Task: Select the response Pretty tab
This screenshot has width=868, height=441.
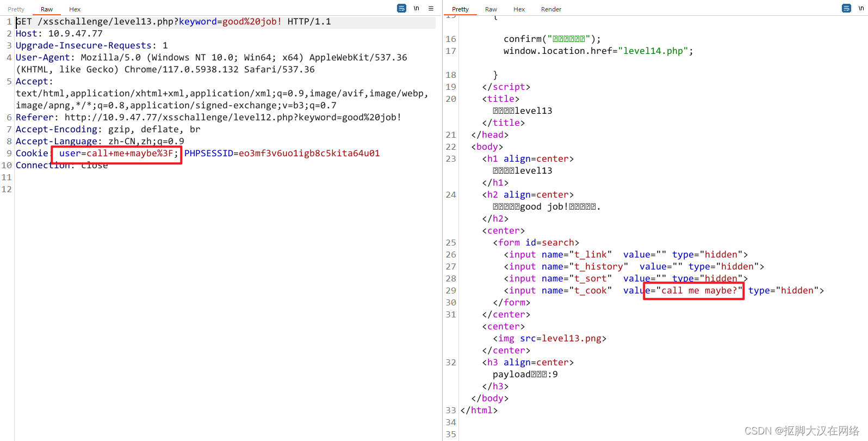Action: point(460,9)
